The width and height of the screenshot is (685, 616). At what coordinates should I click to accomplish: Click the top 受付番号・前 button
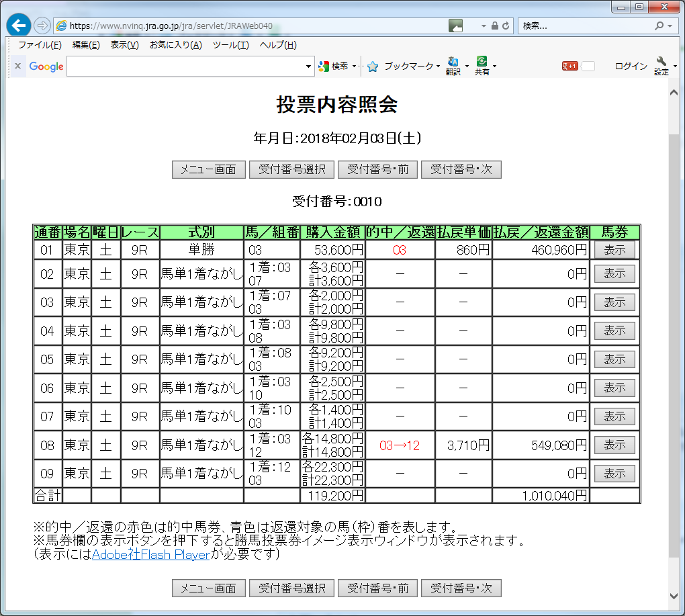[377, 169]
